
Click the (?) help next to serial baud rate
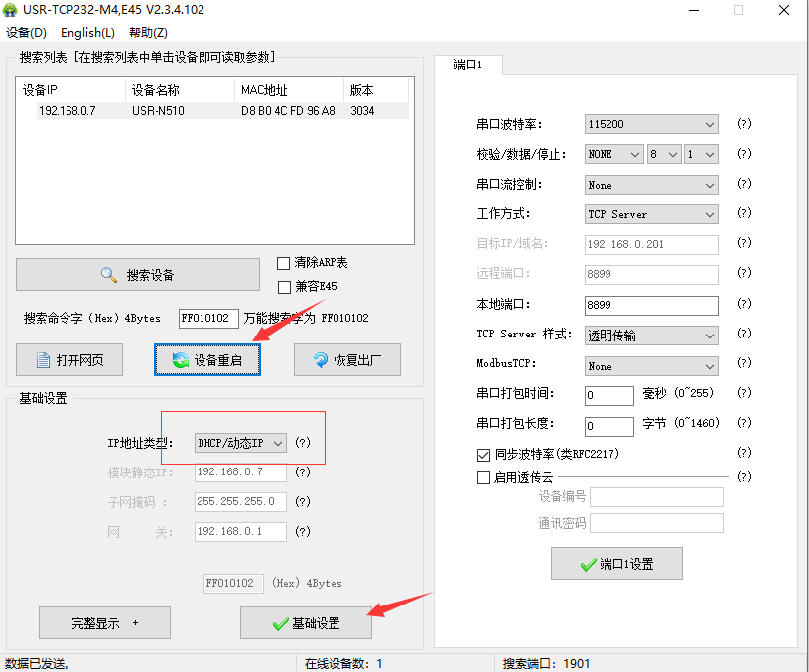coord(743,124)
